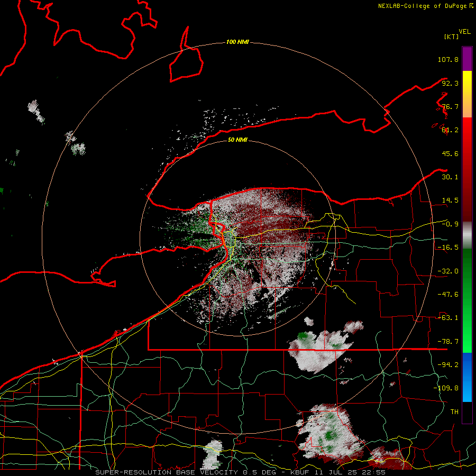Click the VEL legend title
Viewport: 476px width, 476px height.
tap(464, 32)
